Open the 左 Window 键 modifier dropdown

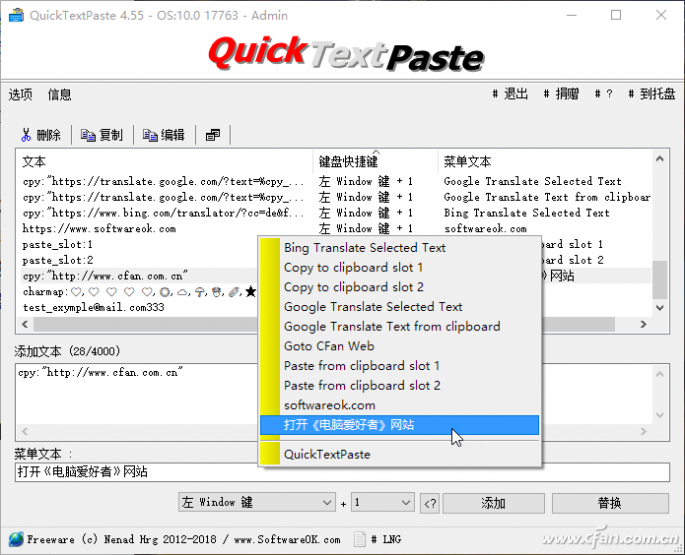[x=257, y=503]
